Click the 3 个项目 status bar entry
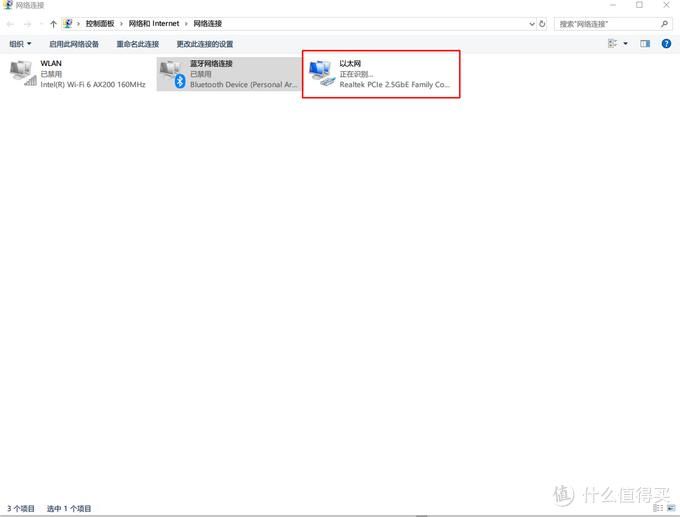 (x=21, y=508)
